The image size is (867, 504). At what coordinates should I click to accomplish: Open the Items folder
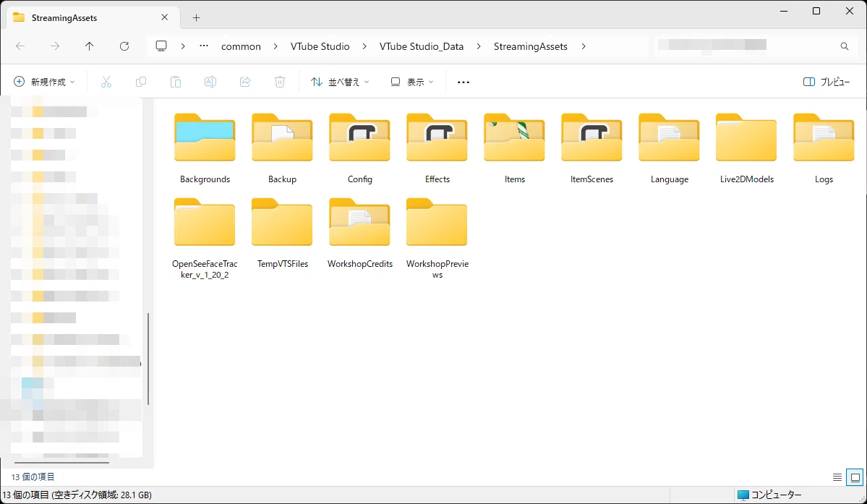click(x=514, y=149)
